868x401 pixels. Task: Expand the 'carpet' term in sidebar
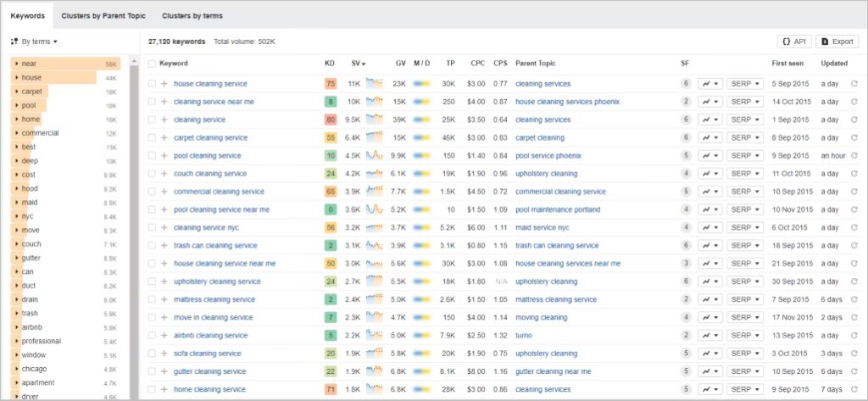click(17, 92)
